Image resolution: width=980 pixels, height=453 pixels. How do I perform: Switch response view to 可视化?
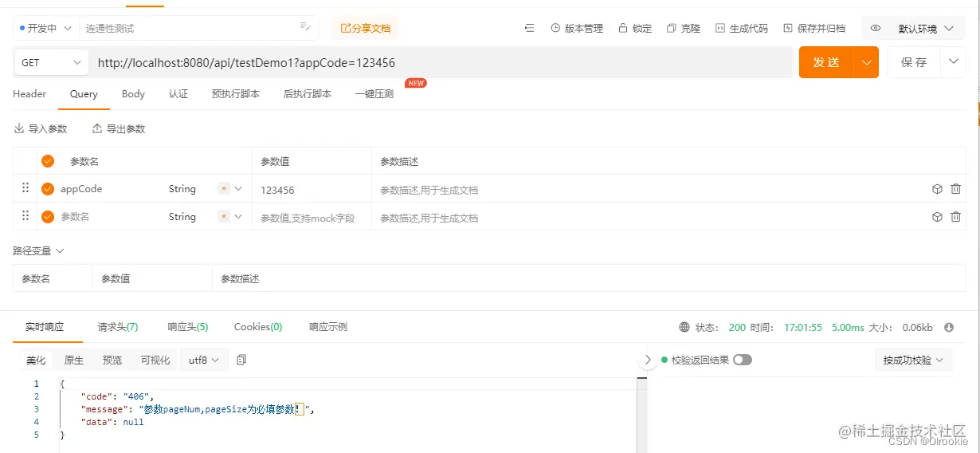(155, 360)
